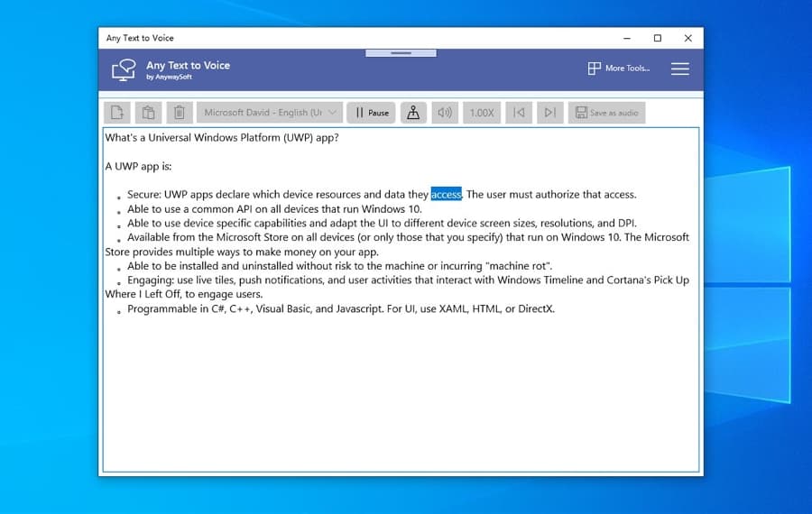Click the heading line about UWP app

pos(221,138)
